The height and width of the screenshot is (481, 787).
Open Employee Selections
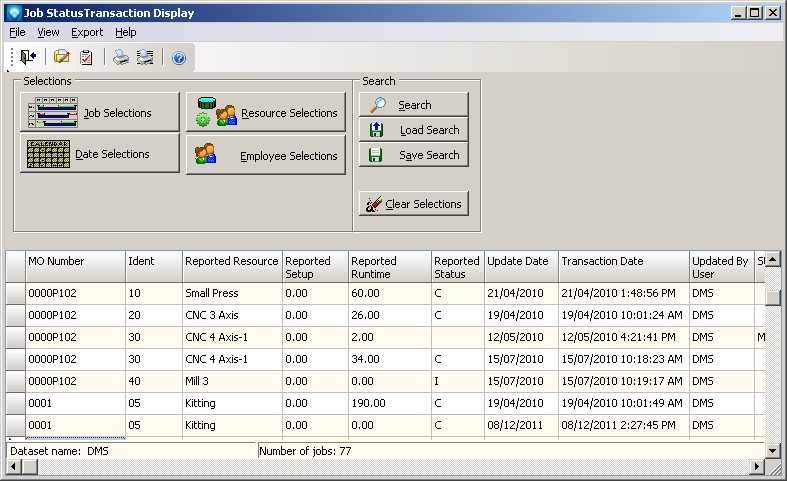(x=265, y=156)
